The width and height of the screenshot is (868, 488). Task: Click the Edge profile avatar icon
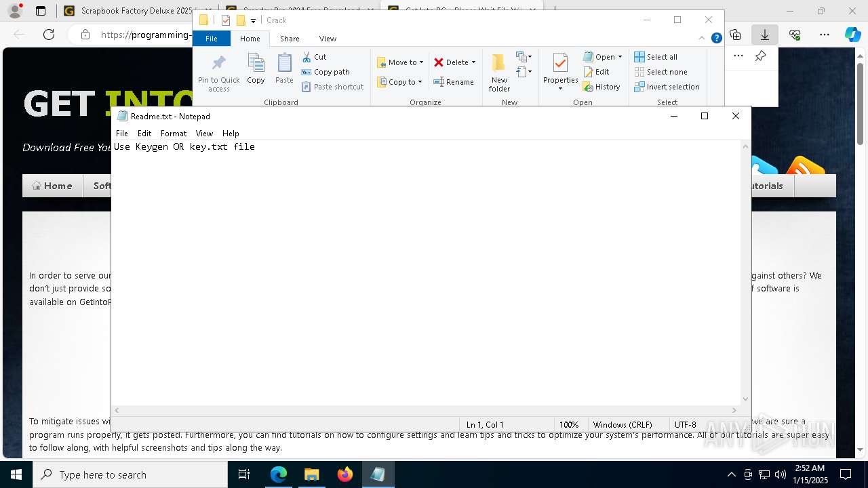click(x=15, y=11)
